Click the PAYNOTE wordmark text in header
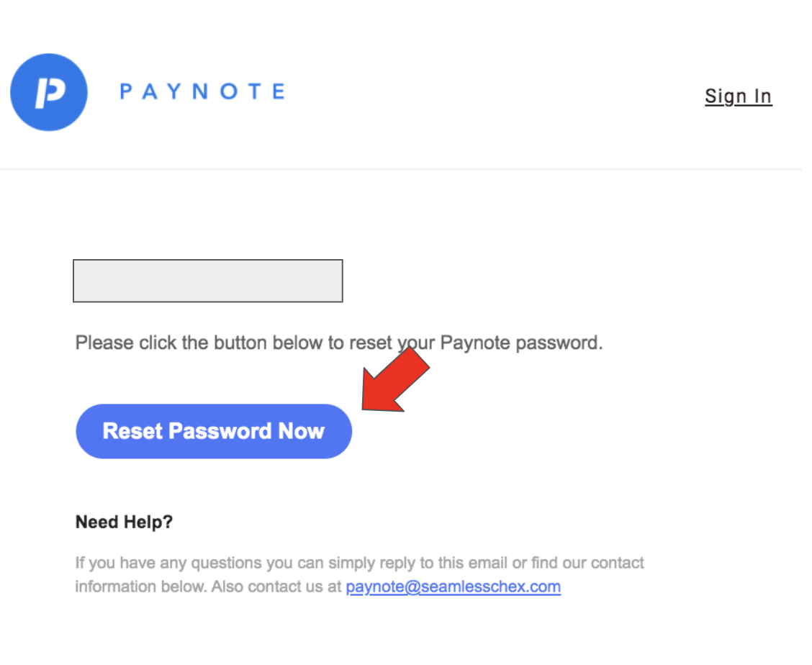This screenshot has width=812, height=665. tap(202, 92)
